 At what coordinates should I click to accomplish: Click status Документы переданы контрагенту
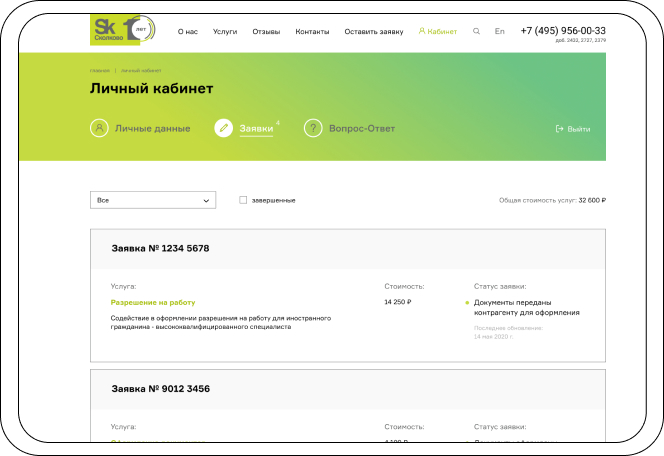click(x=526, y=307)
